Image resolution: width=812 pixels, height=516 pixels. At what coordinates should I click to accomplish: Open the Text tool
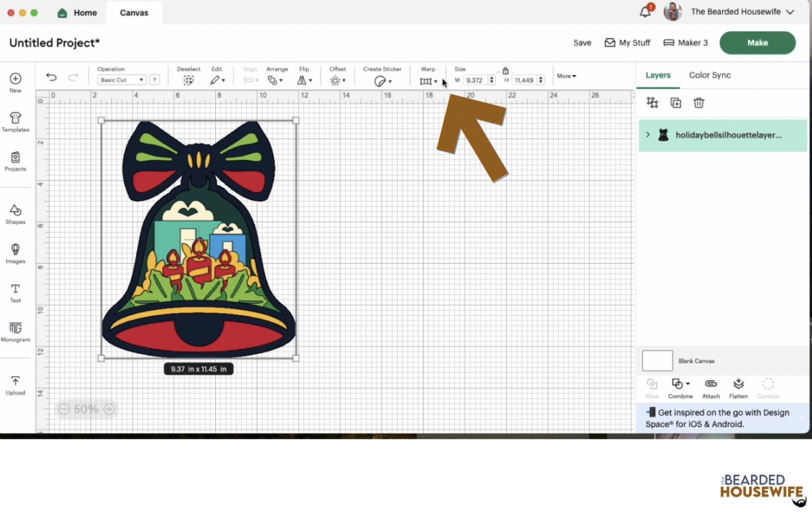pyautogui.click(x=15, y=291)
